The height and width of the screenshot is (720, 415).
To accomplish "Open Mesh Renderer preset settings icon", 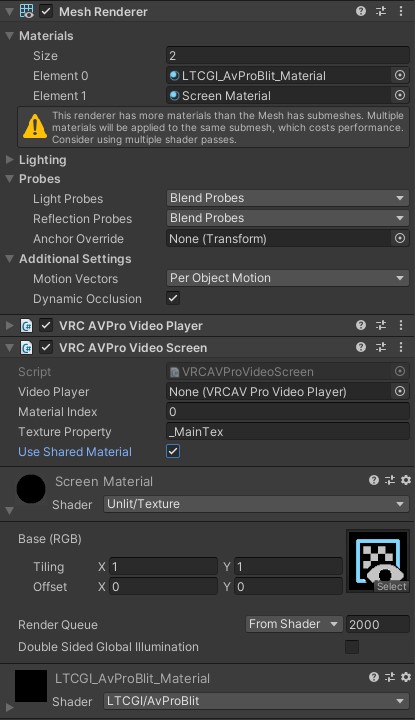I will click(381, 11).
